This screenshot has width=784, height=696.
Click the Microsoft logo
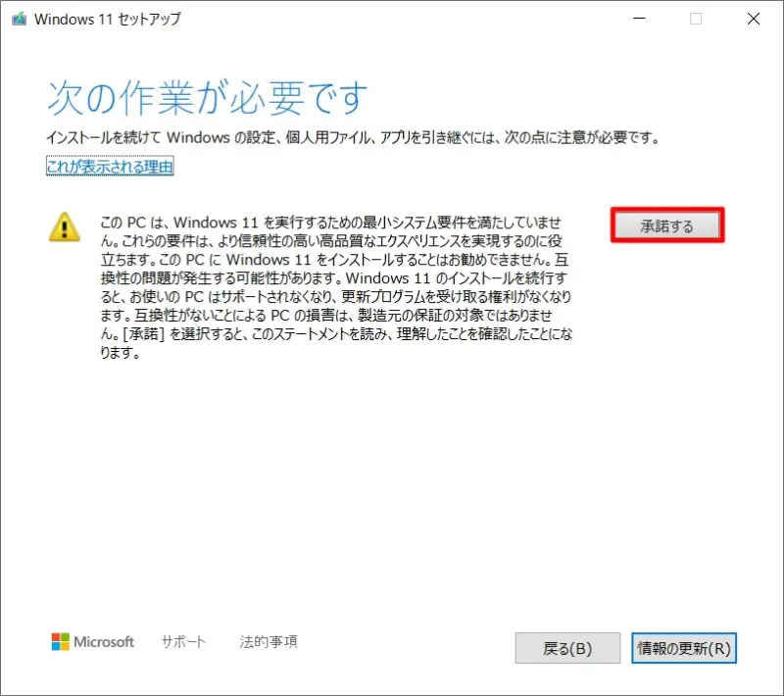pos(92,641)
